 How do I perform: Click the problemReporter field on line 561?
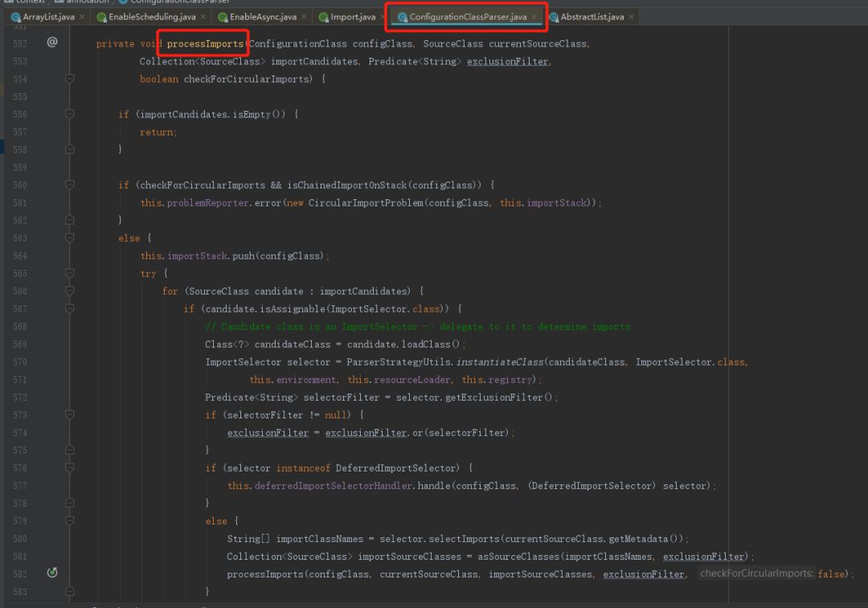click(207, 203)
